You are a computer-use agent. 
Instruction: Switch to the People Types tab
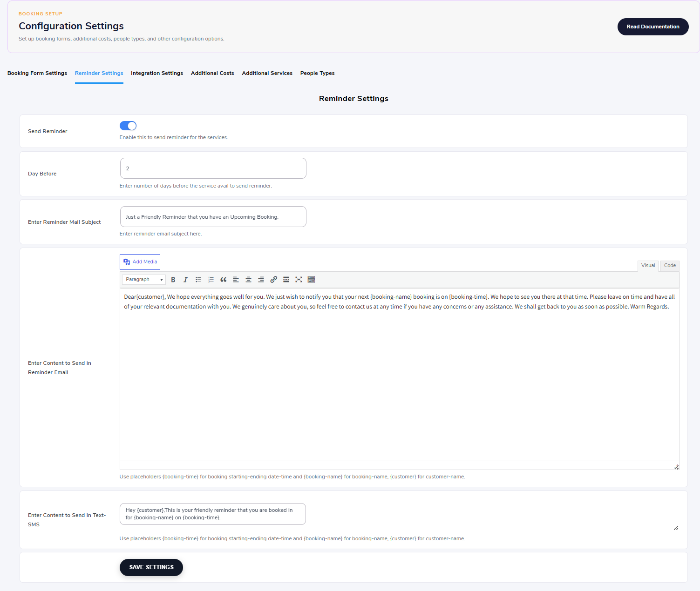(x=318, y=73)
